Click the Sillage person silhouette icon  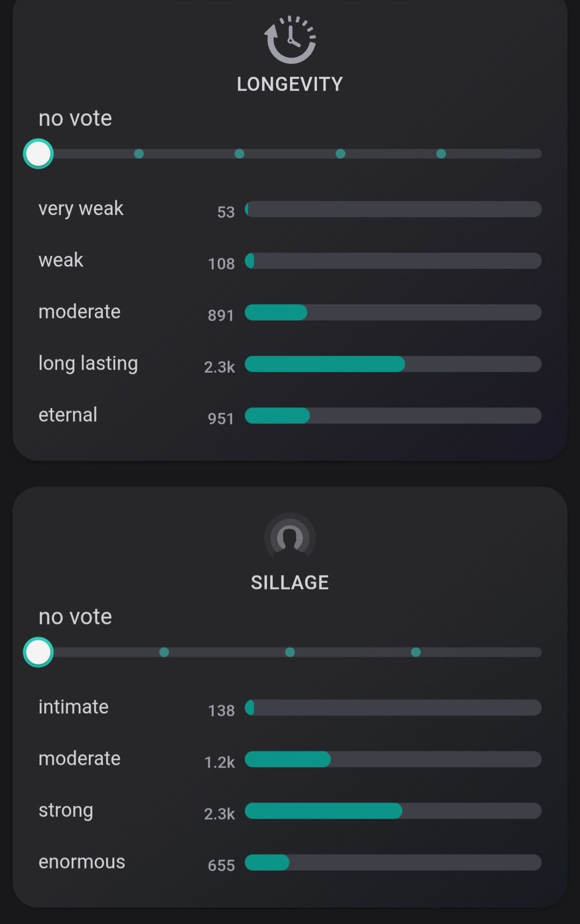click(x=290, y=537)
